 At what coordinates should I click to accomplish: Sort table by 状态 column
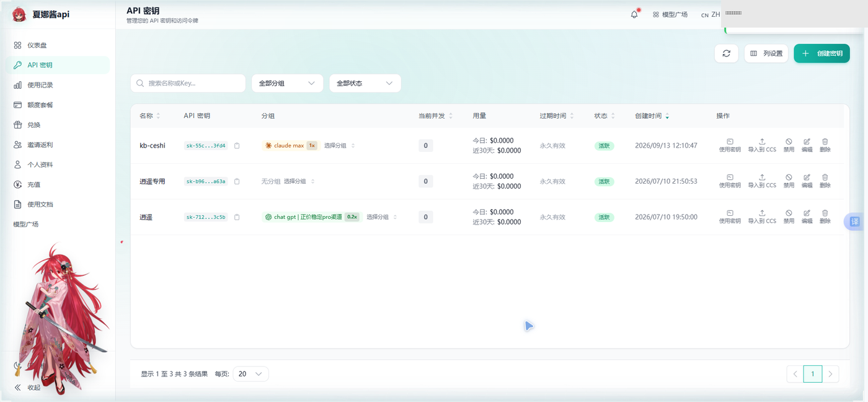(x=604, y=116)
